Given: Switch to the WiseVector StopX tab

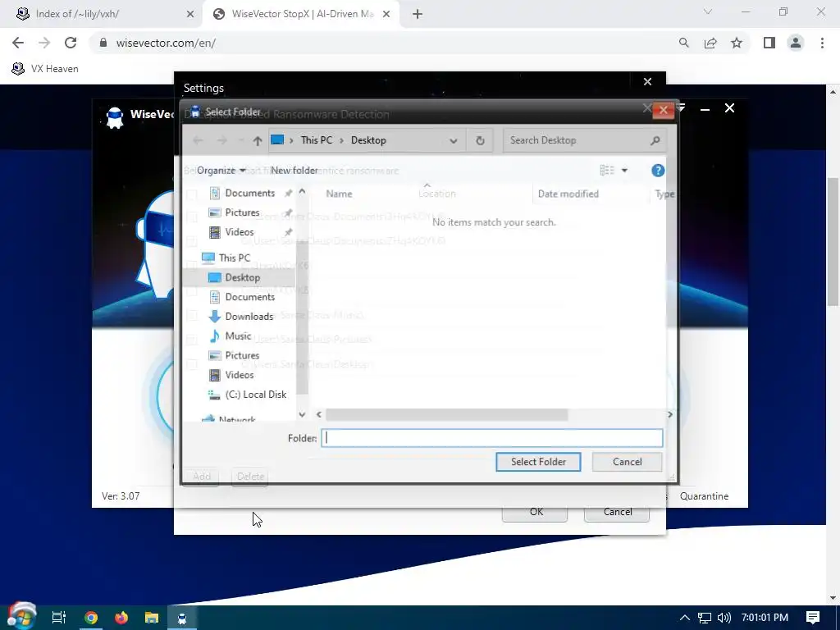Looking at the screenshot, I should pyautogui.click(x=303, y=14).
